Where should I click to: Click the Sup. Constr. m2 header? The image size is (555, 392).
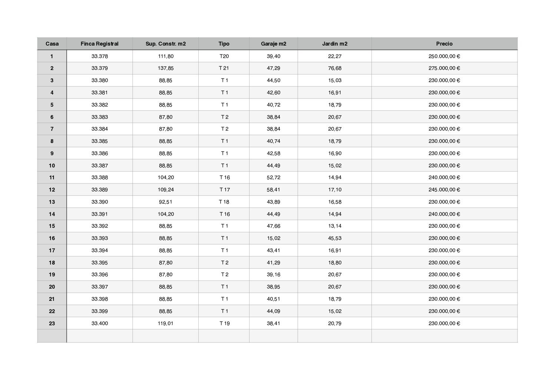165,44
